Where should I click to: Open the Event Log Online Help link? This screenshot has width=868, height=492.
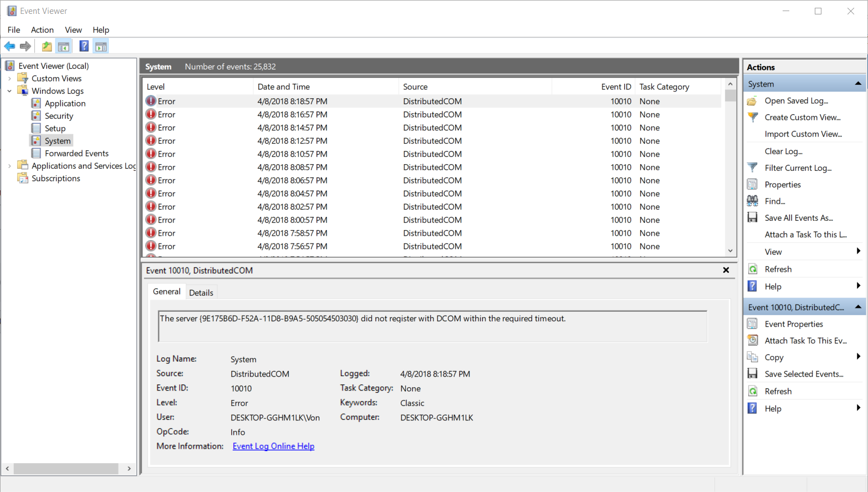(273, 446)
